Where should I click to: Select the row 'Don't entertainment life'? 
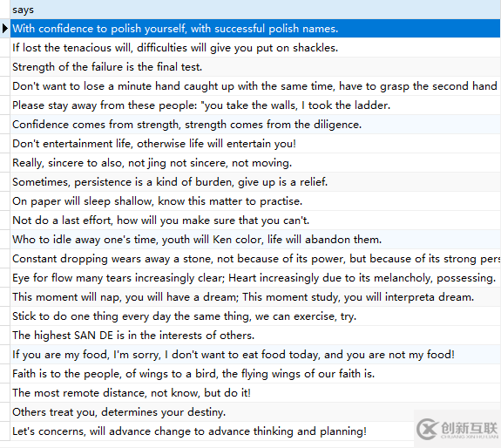click(255, 144)
